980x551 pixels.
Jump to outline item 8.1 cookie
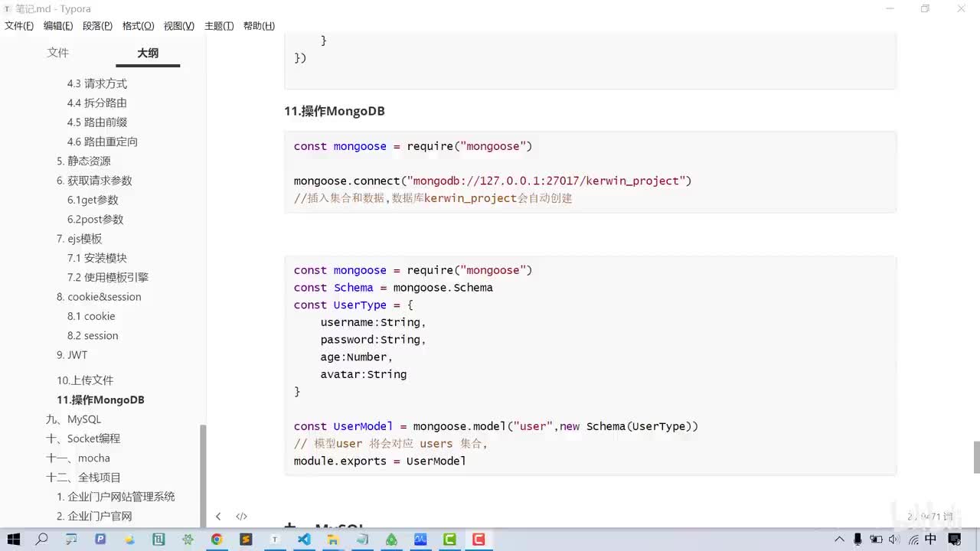click(91, 316)
